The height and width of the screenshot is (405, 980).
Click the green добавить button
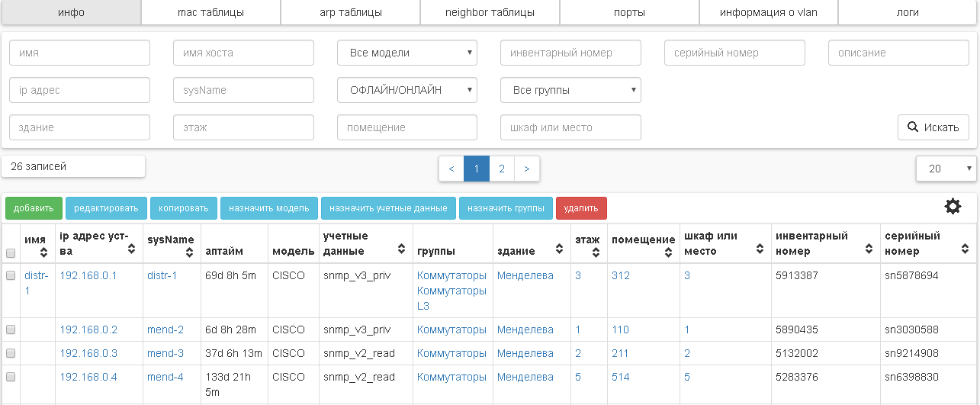[33, 208]
